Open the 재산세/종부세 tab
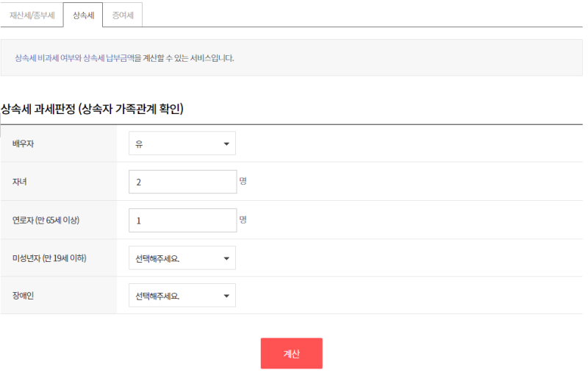588x373 pixels. (x=32, y=15)
